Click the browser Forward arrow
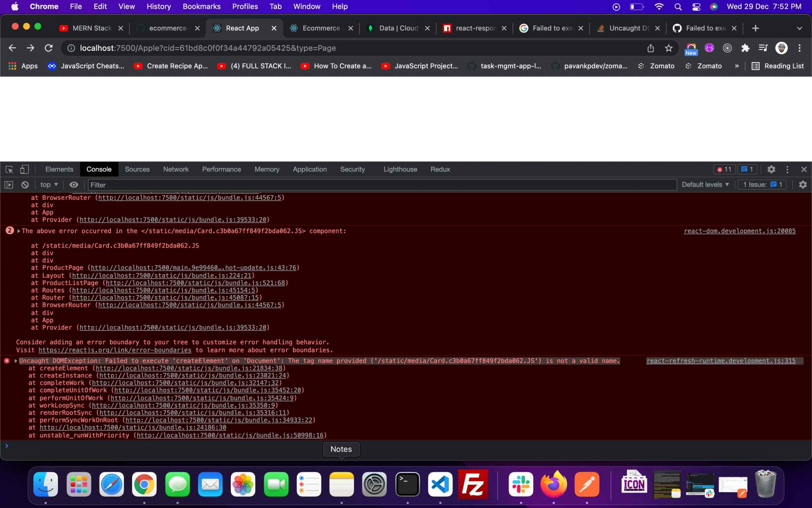This screenshot has width=812, height=508. click(30, 48)
